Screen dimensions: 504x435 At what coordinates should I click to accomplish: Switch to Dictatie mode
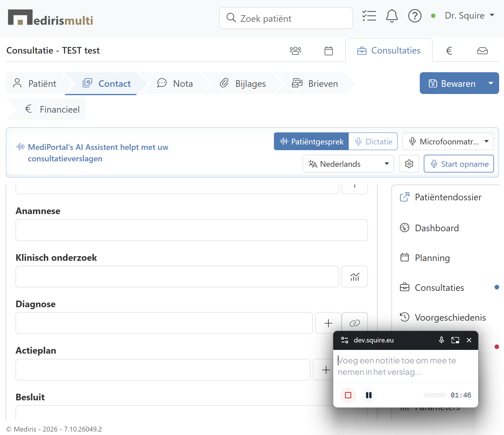point(373,141)
